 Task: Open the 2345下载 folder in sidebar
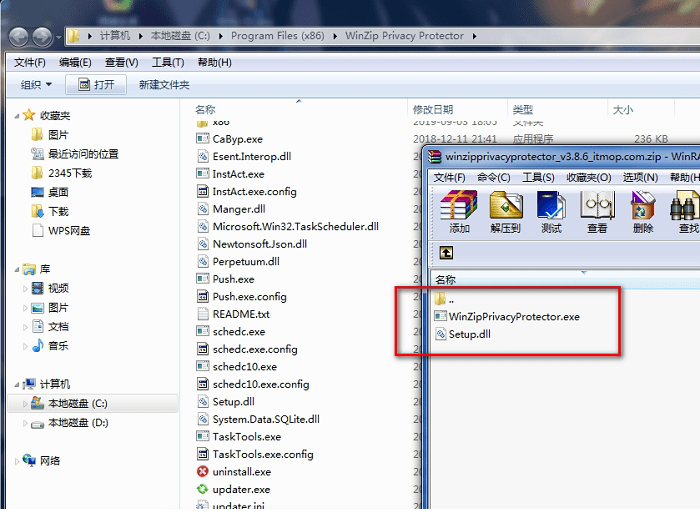pos(62,173)
